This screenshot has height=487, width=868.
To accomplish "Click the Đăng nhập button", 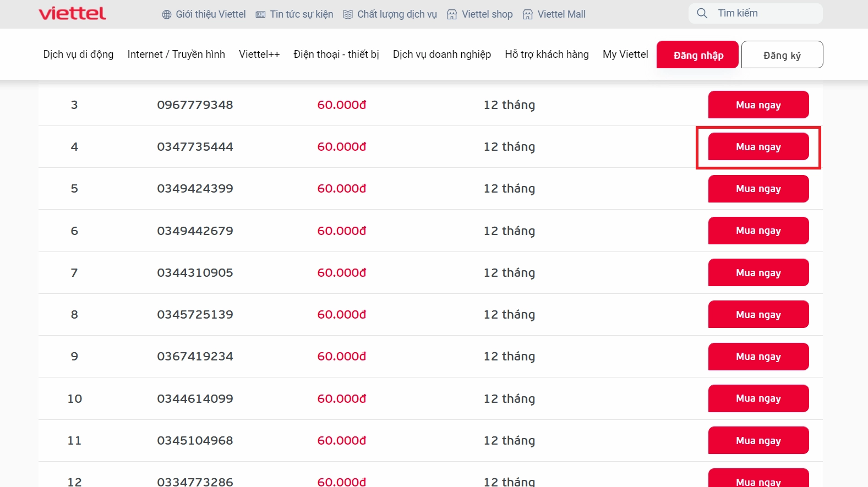I will click(697, 54).
